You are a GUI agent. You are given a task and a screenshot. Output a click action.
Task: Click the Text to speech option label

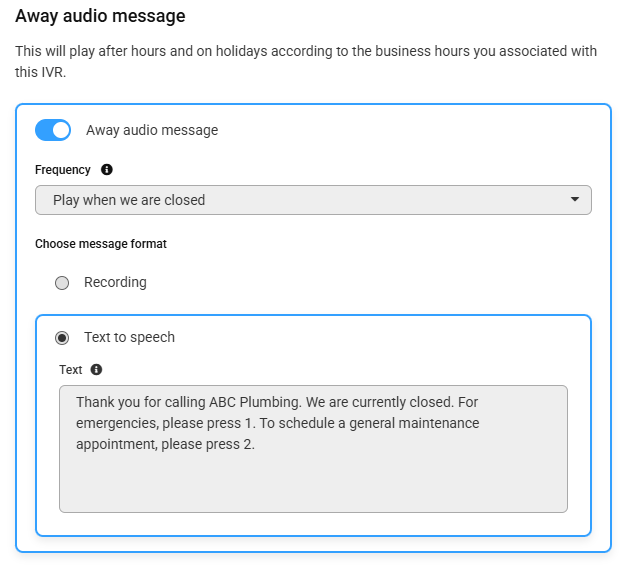129,337
